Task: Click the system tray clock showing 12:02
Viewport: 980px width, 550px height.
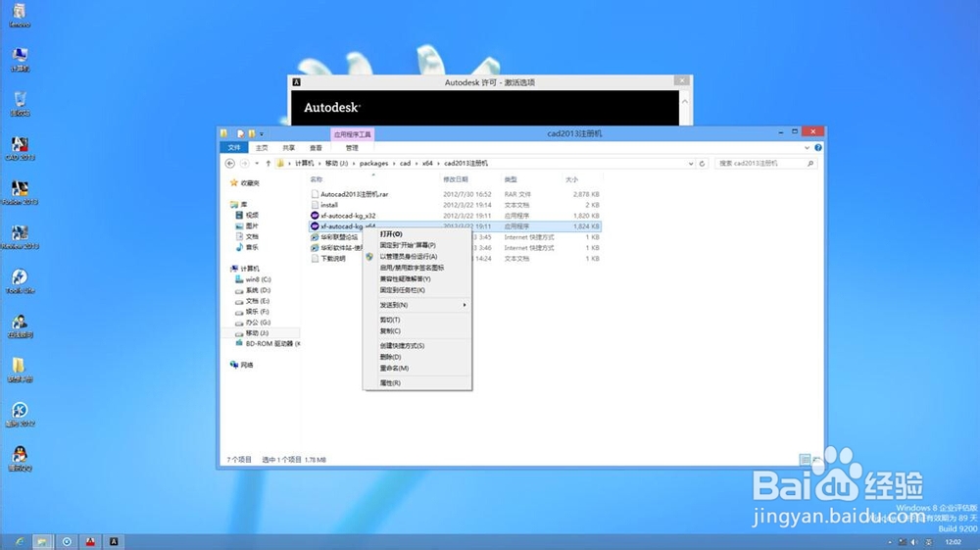Action: click(x=954, y=542)
